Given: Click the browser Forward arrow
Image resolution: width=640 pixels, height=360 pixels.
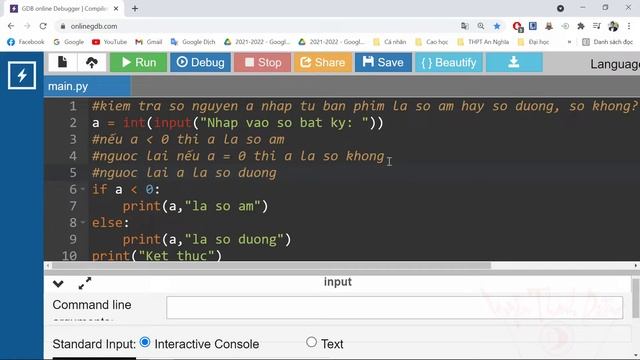Looking at the screenshot, I should [x=27, y=26].
